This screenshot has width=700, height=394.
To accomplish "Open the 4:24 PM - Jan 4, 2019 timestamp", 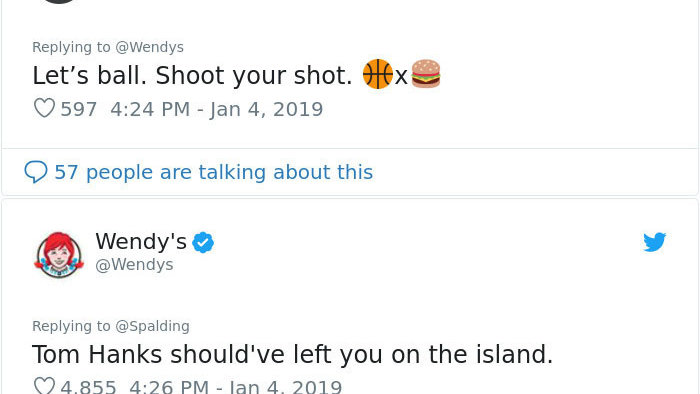I will click(217, 109).
